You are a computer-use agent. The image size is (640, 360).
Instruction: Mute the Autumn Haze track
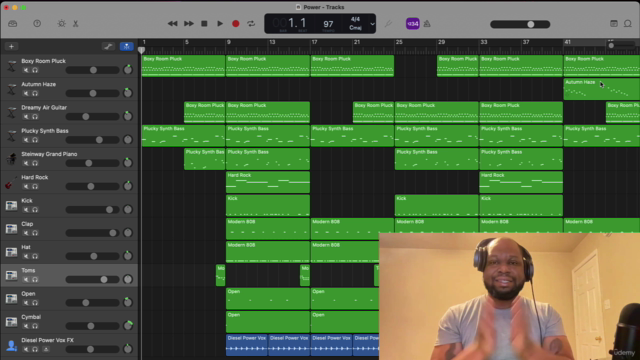26,93
